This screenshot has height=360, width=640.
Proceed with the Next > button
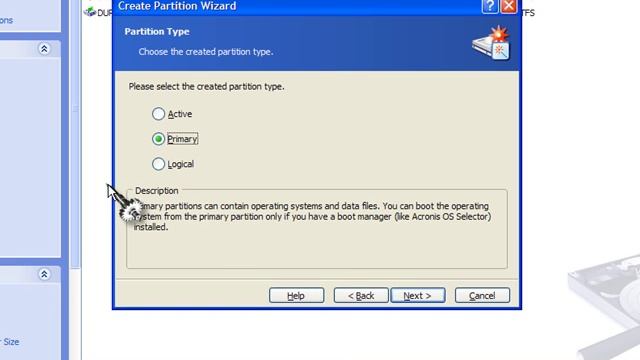(418, 296)
